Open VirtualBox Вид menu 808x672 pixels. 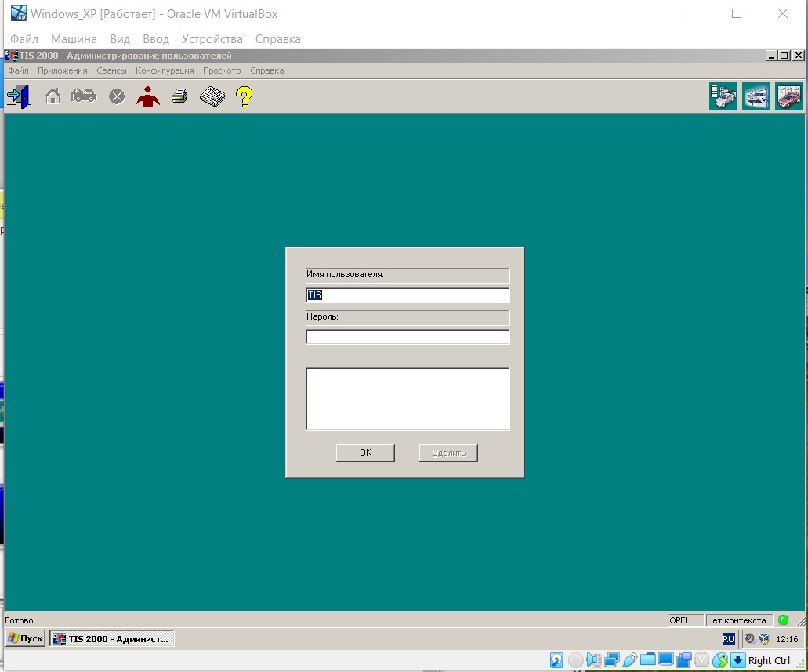[x=120, y=39]
